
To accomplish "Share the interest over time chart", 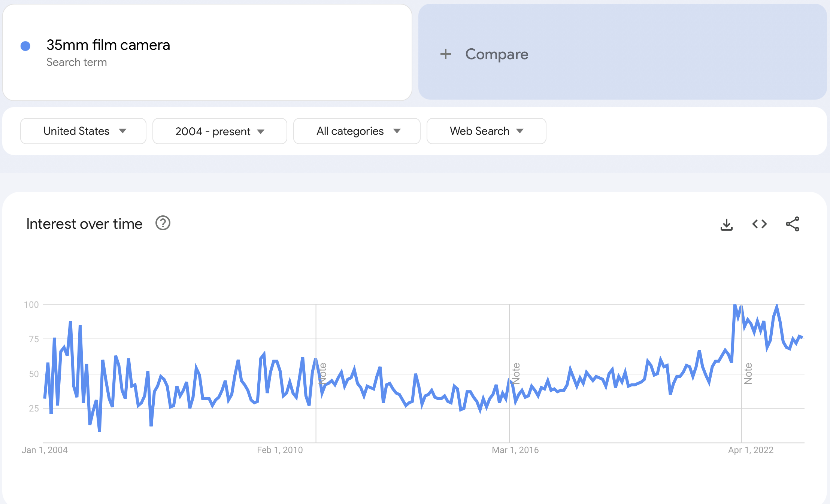I will (793, 224).
